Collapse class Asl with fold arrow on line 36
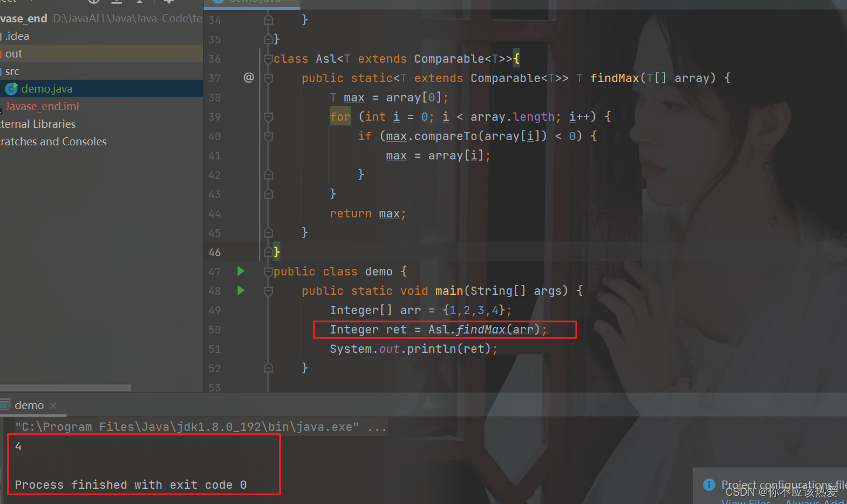 point(269,58)
